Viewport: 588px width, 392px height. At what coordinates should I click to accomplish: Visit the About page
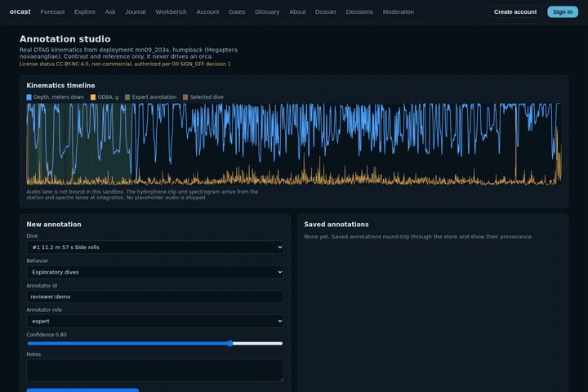[x=297, y=12]
